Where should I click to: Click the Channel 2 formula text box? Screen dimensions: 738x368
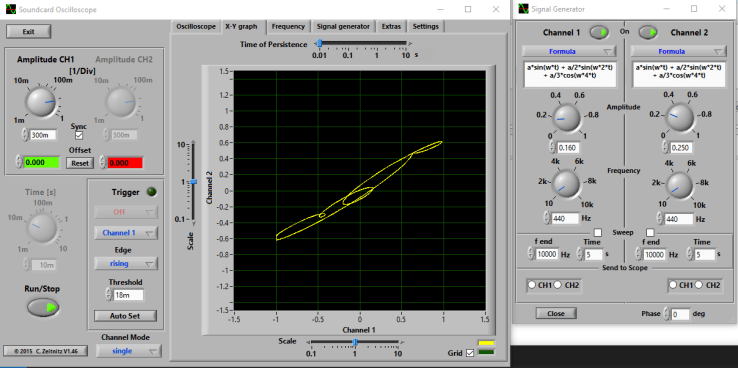pos(678,74)
